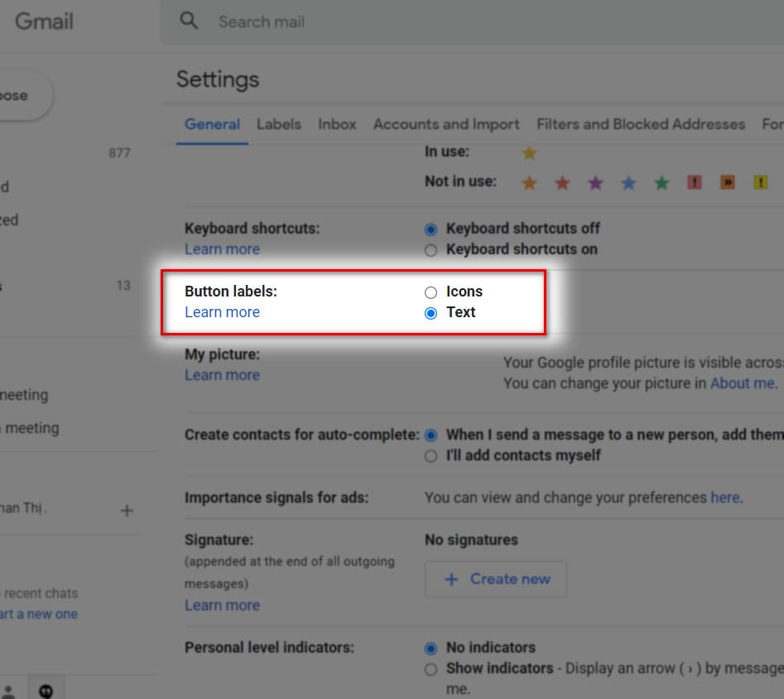Image resolution: width=784 pixels, height=699 pixels.
Task: Select the No indicators option
Action: click(x=430, y=648)
